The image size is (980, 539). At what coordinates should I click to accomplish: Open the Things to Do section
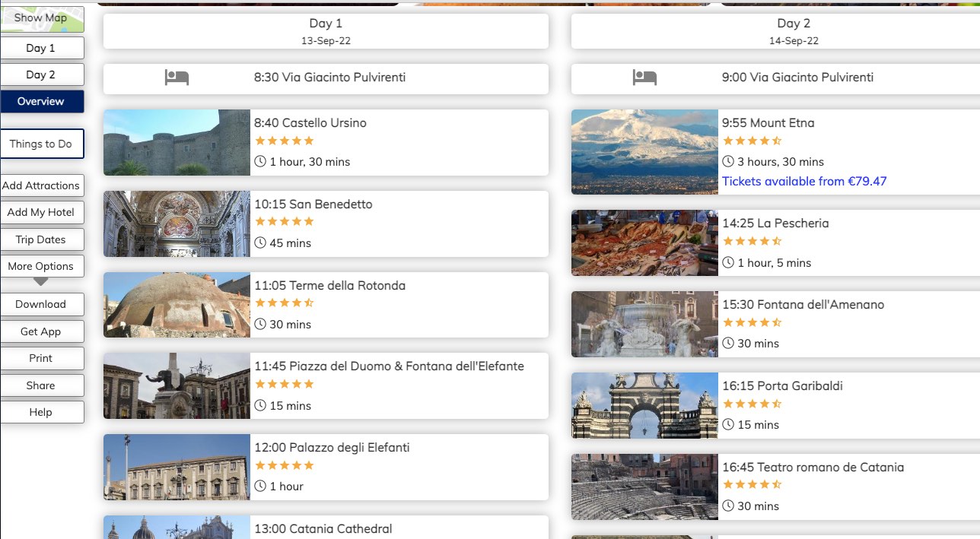point(41,144)
